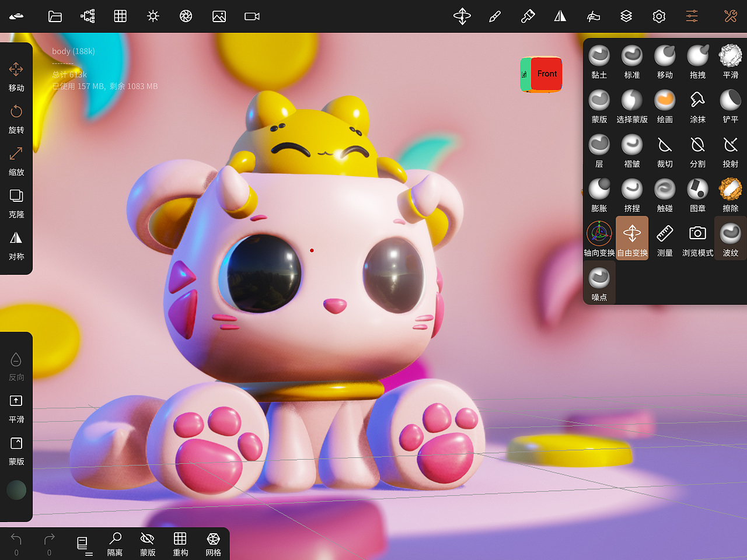Select 旋转 rotate in left sidebar
Image resolution: width=747 pixels, height=560 pixels.
16,118
